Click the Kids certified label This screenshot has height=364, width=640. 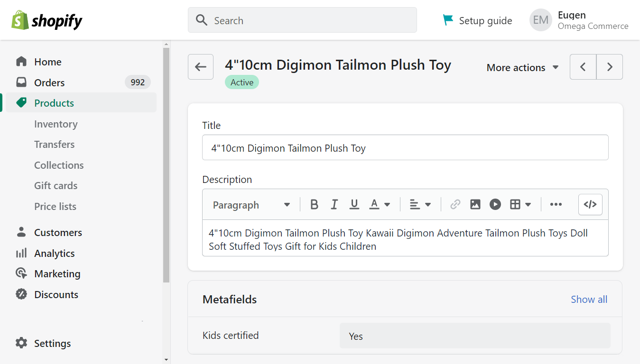coord(231,335)
